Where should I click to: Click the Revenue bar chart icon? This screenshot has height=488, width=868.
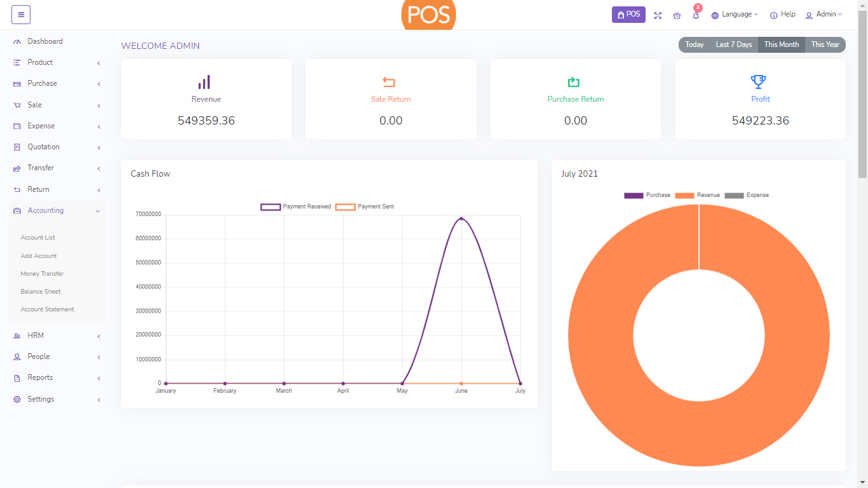point(204,82)
